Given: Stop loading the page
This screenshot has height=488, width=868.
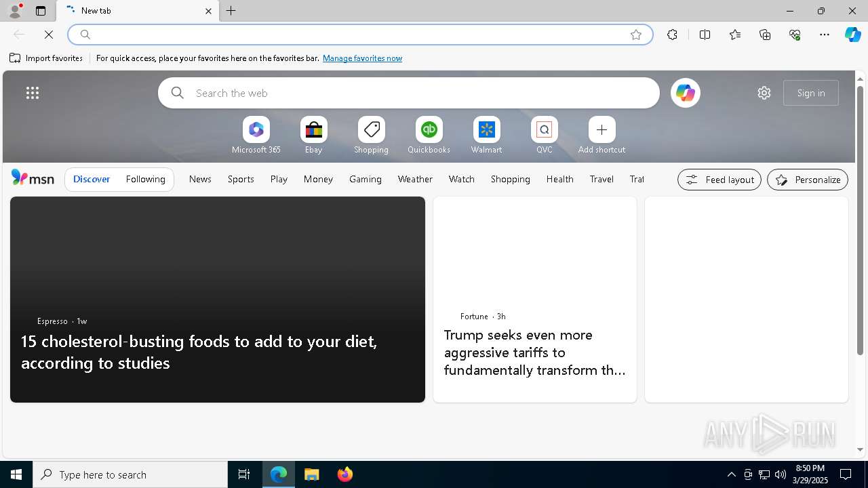Looking at the screenshot, I should 49,35.
